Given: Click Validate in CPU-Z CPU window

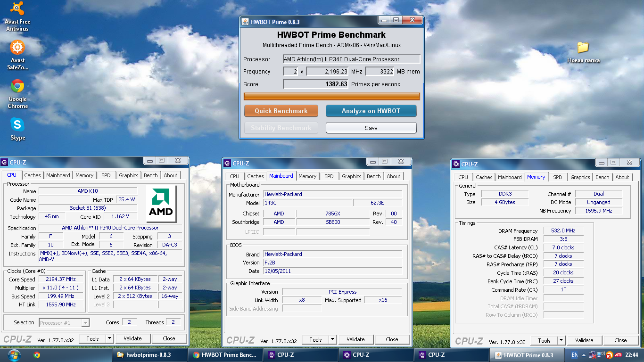Looking at the screenshot, I should coord(132,338).
